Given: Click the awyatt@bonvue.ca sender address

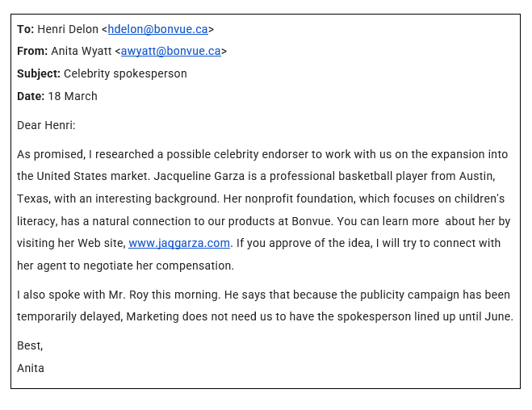Looking at the screenshot, I should 170,51.
